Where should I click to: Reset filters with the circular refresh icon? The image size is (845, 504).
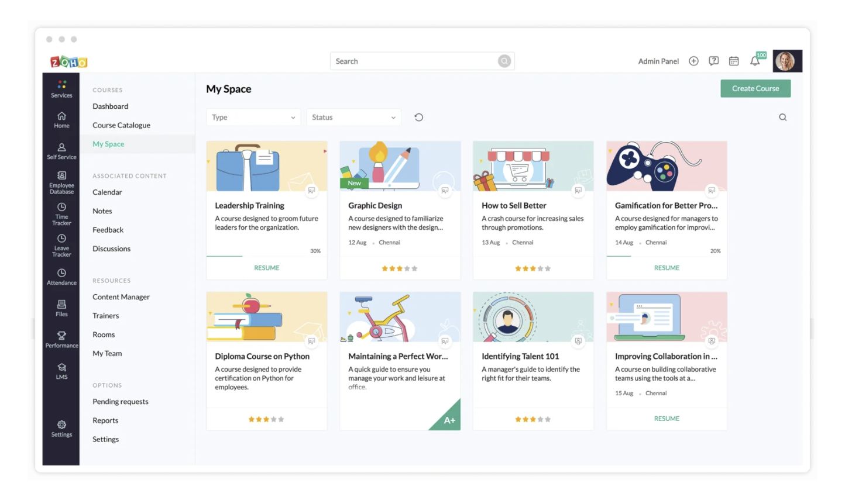(418, 117)
